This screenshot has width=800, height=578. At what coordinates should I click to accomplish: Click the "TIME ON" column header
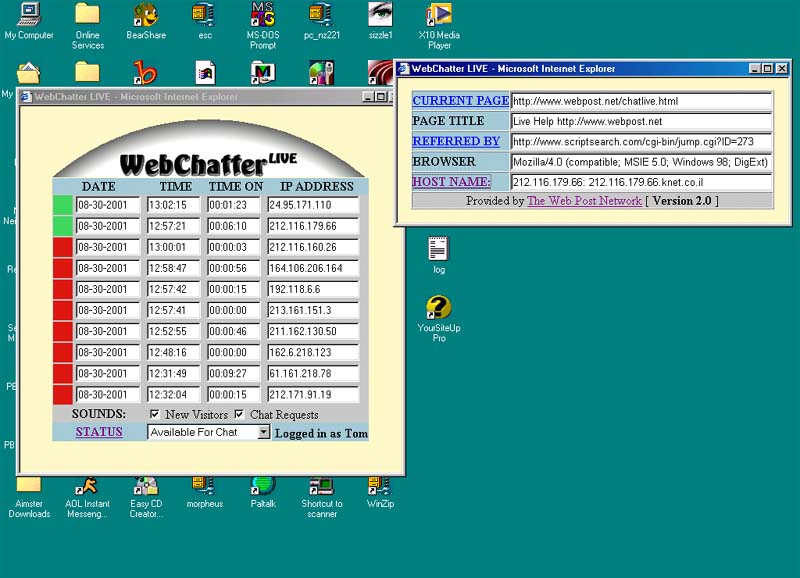click(236, 186)
